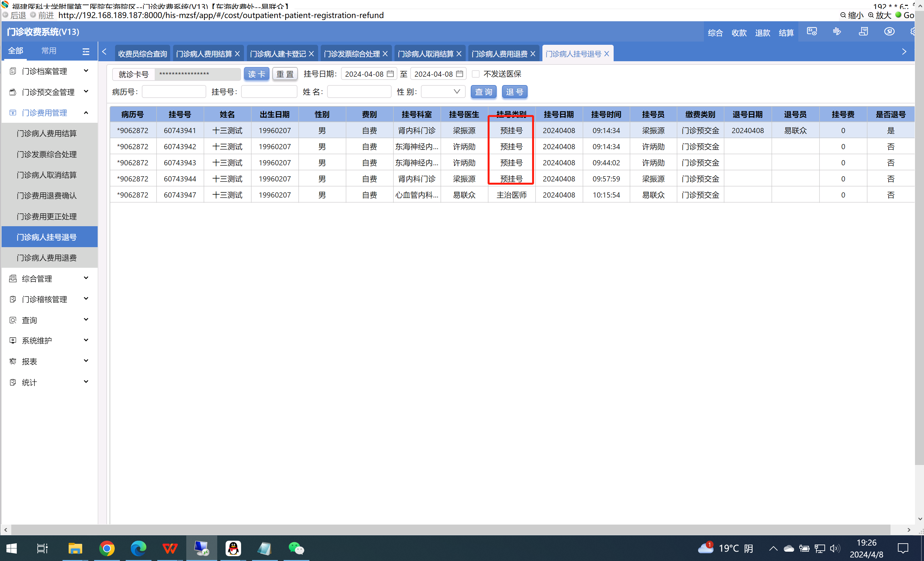Open the receipt icon in top header
The width and height of the screenshot is (924, 561).
pyautogui.click(x=863, y=32)
